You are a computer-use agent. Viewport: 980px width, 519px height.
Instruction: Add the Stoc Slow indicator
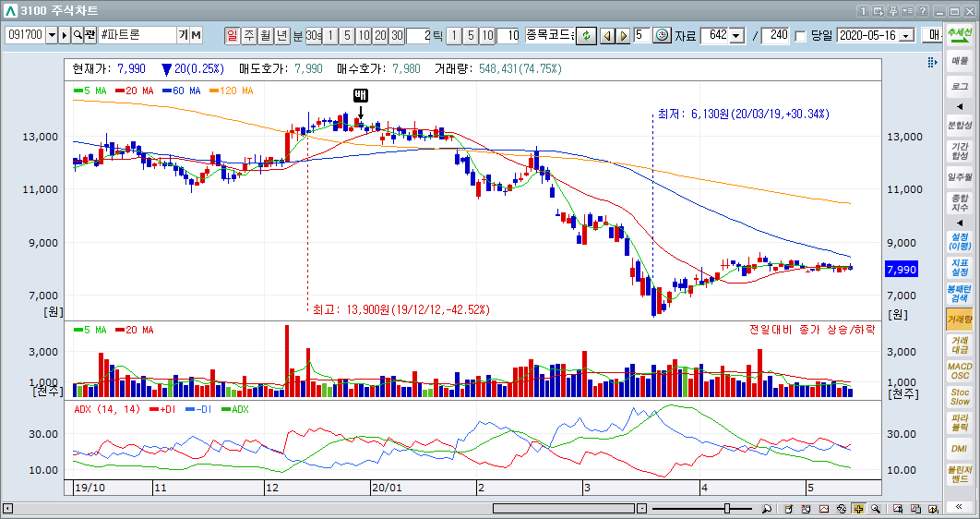(x=960, y=396)
